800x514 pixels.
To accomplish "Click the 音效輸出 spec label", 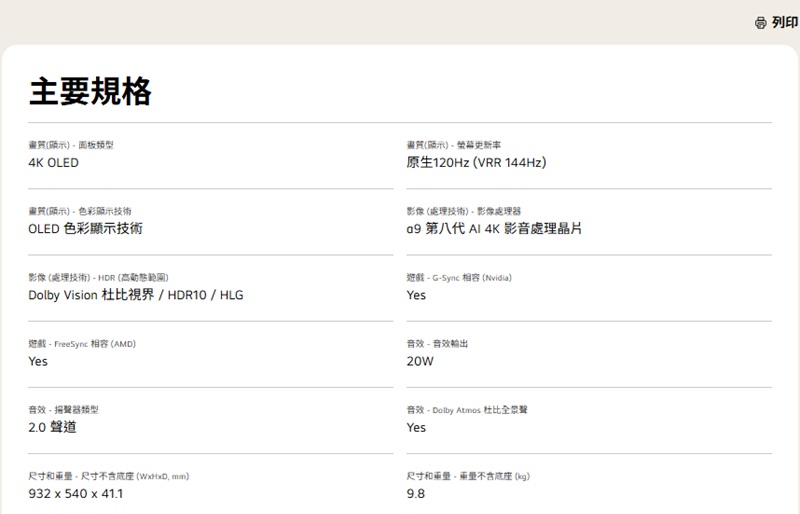I will (x=450, y=343).
